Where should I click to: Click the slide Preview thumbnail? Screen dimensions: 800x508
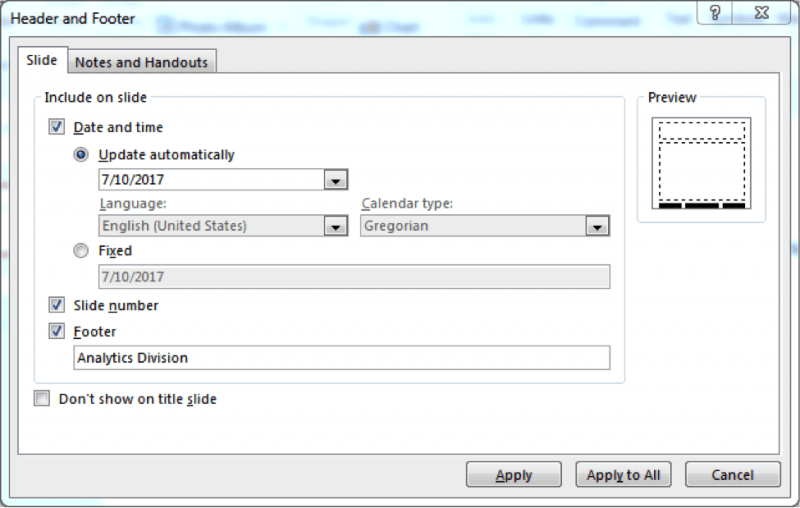(701, 163)
